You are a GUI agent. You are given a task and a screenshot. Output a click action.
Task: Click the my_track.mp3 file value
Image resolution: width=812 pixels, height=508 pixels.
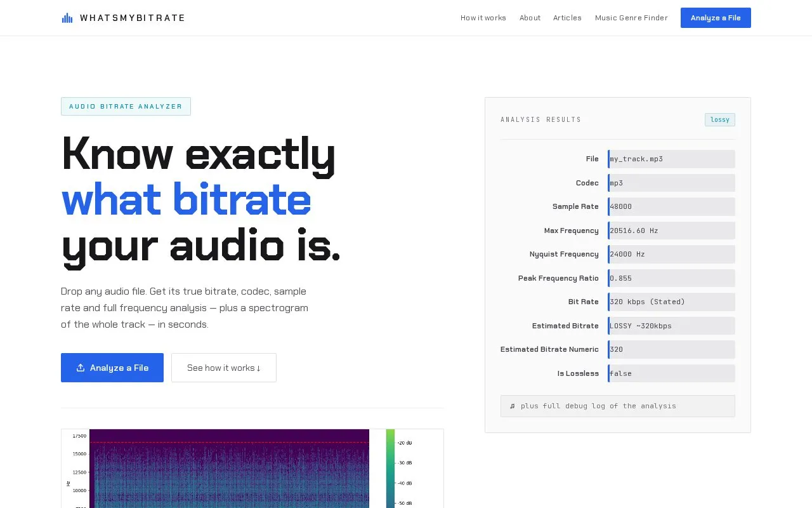671,159
